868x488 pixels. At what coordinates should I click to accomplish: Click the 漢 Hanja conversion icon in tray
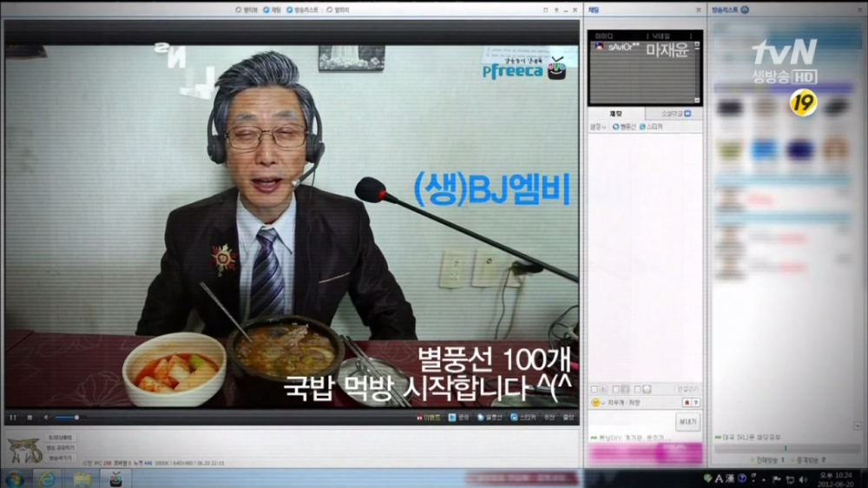point(730,478)
